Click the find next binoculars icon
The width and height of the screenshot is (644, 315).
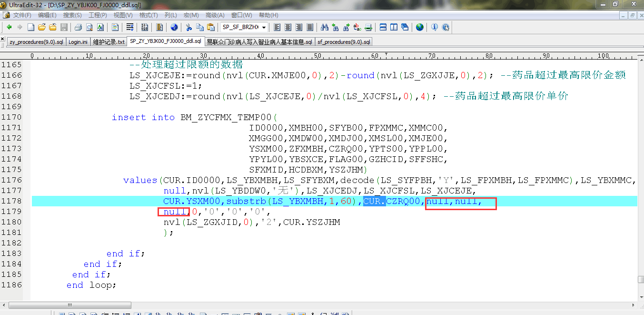click(x=347, y=27)
